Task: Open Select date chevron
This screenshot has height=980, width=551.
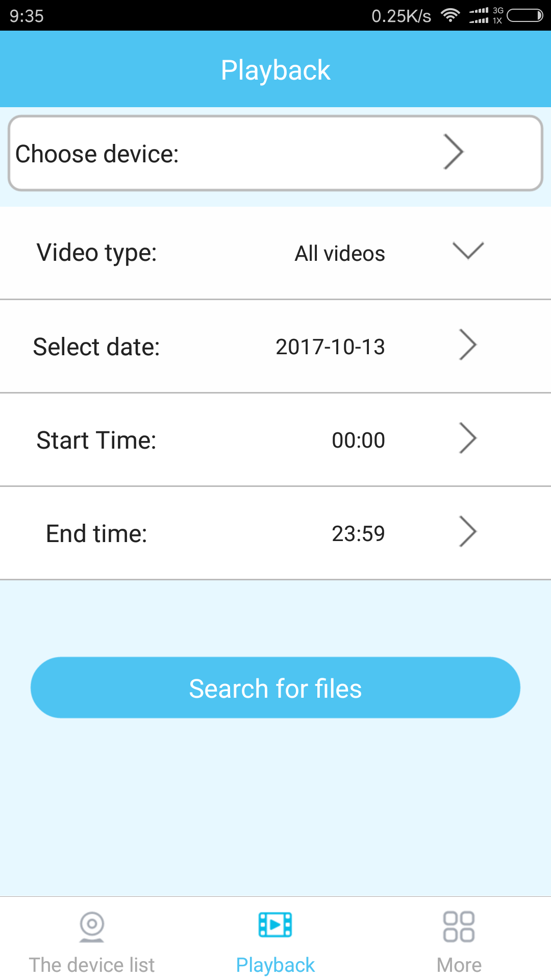Action: pos(467,345)
